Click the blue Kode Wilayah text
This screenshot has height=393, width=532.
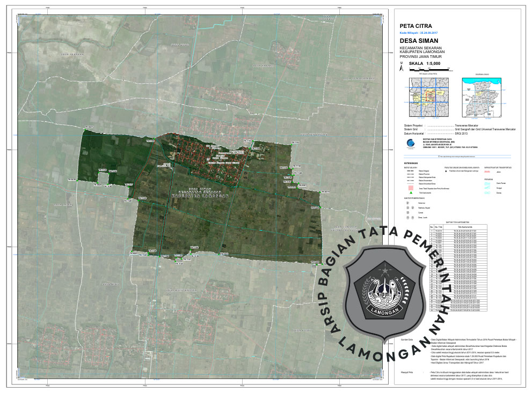(419, 33)
